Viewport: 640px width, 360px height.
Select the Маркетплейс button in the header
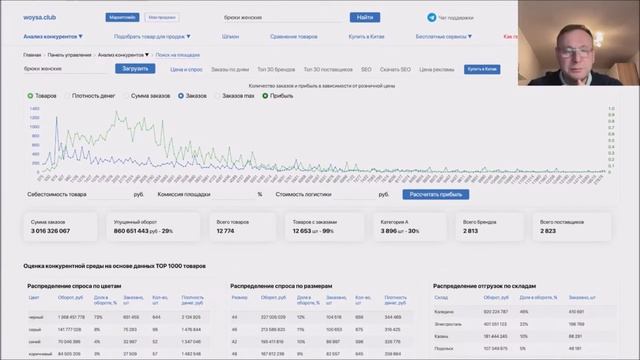(122, 18)
